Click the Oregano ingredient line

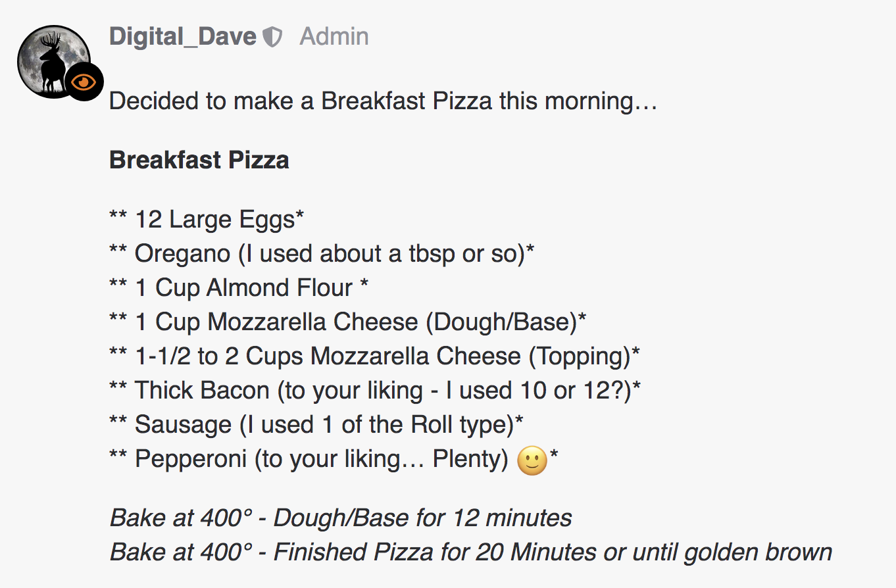322,254
